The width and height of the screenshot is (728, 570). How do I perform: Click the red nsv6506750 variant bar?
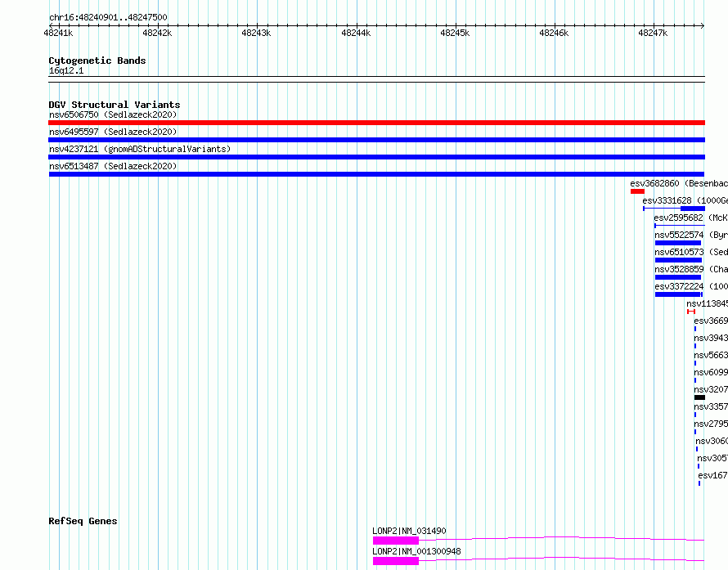pos(376,123)
